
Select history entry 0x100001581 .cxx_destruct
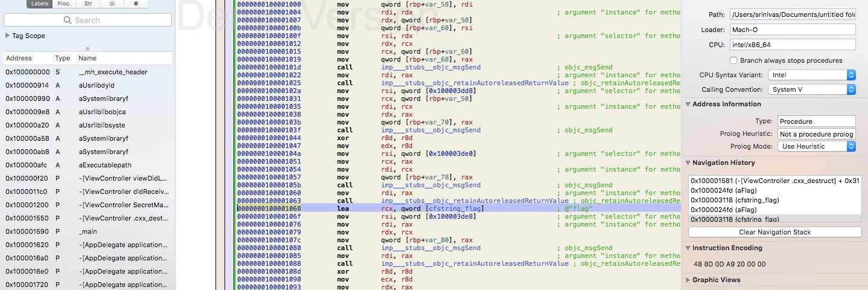(x=775, y=181)
